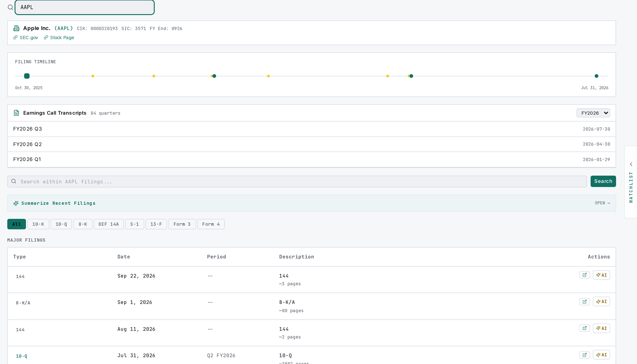Open the SEC.gov link
Image resolution: width=637 pixels, height=364 pixels.
26,38
